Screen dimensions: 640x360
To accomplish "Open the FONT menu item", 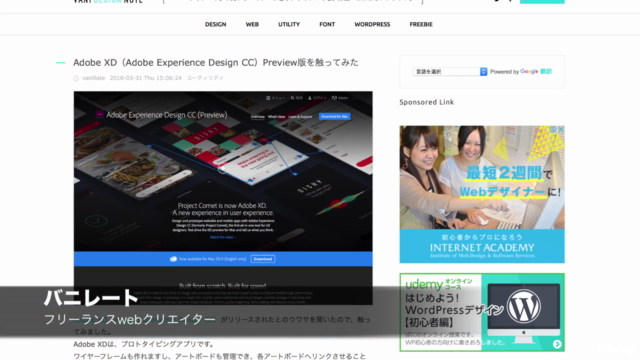I will click(x=327, y=24).
